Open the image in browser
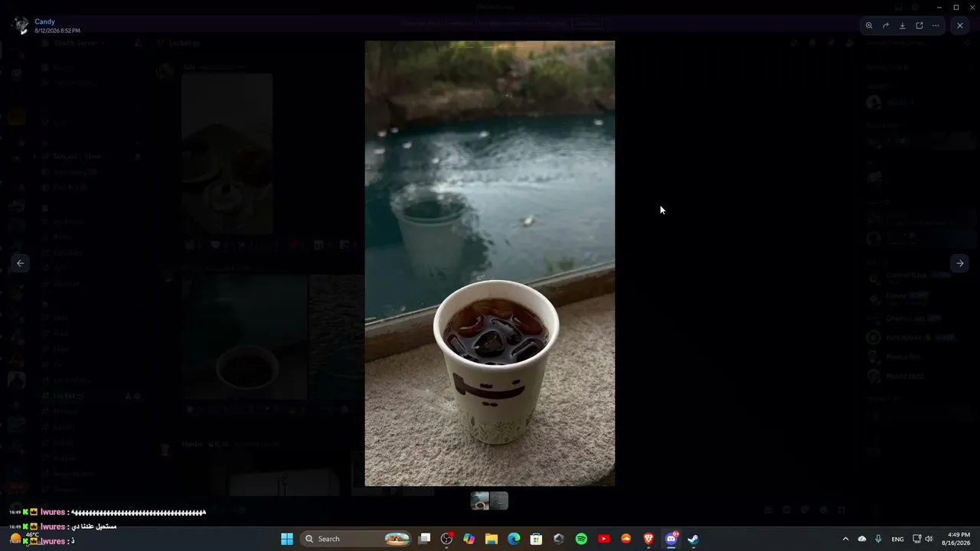 point(920,25)
